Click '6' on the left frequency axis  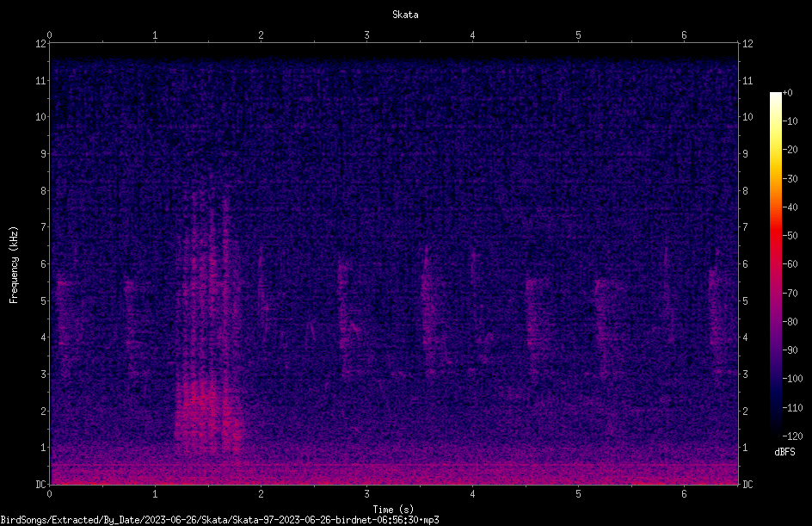click(44, 263)
